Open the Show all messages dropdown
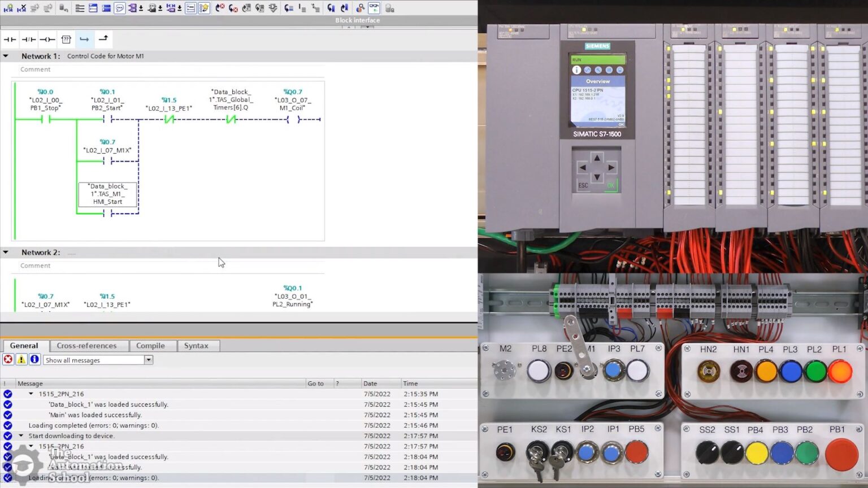 pos(148,360)
